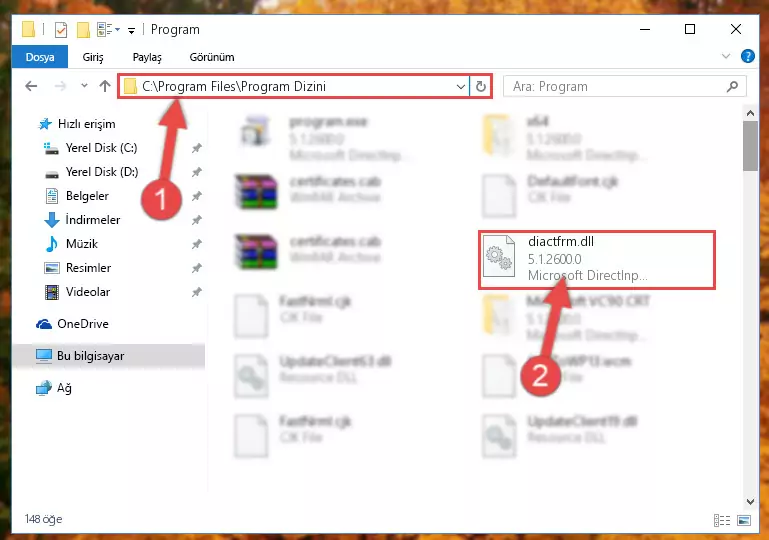This screenshot has width=769, height=540.
Task: Switch to large icons view
Action: point(744,520)
